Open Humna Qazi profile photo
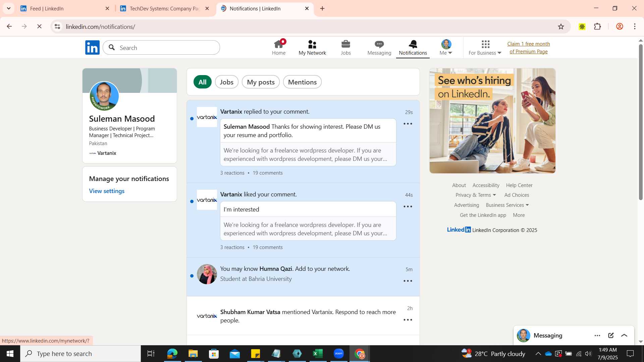The height and width of the screenshot is (362, 644). point(207,274)
